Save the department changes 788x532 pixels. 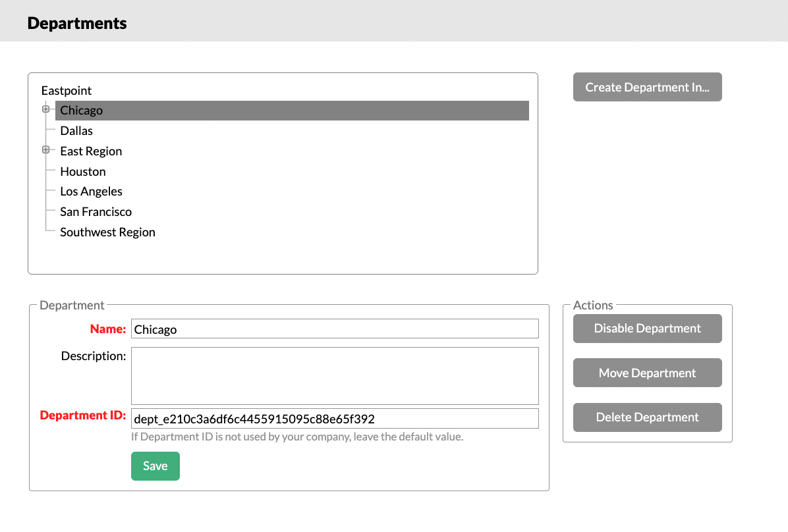pyautogui.click(x=155, y=465)
